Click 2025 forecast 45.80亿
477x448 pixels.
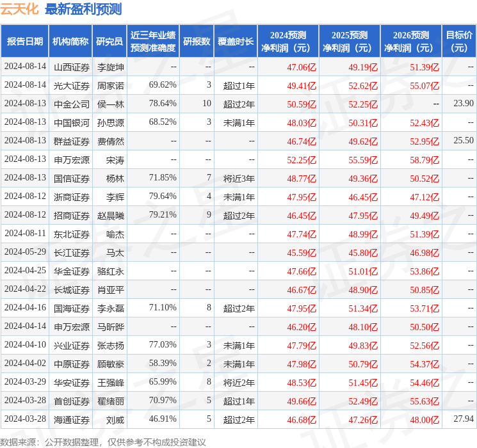point(363,253)
